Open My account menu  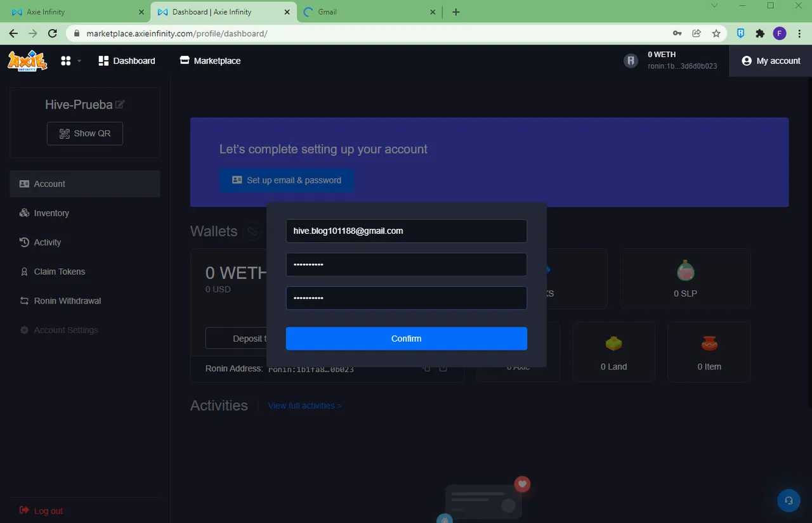[x=771, y=61]
